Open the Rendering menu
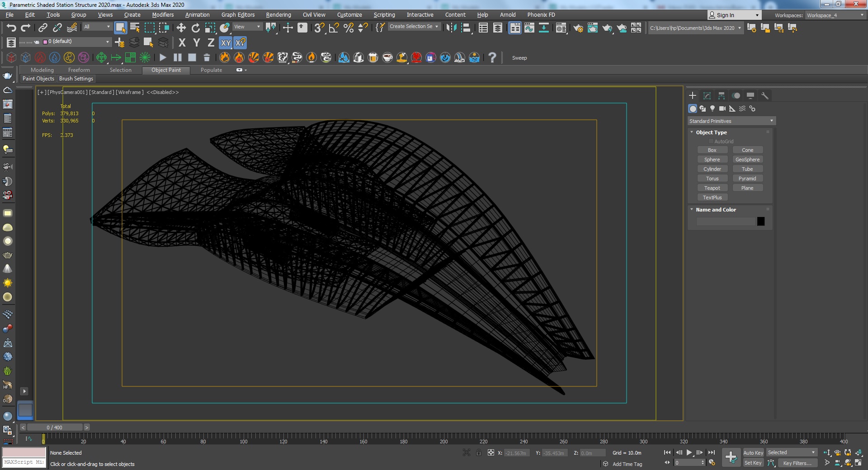 278,15
